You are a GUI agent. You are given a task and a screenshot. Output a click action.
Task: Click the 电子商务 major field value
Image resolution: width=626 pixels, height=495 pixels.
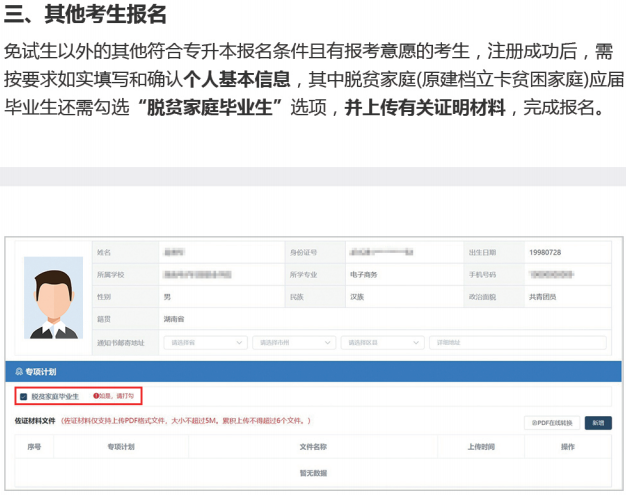pos(363,274)
